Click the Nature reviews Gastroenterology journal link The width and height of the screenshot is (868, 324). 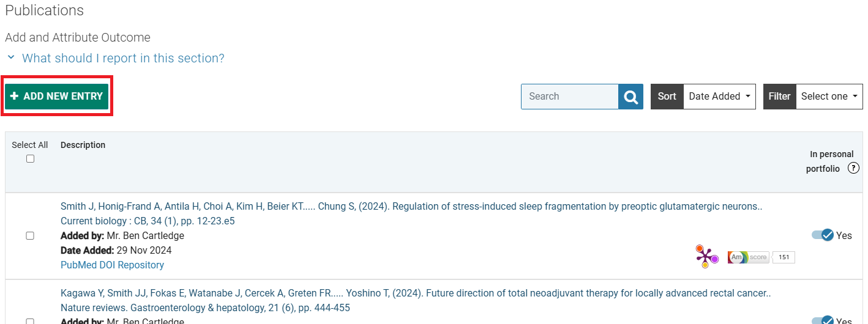[x=205, y=308]
